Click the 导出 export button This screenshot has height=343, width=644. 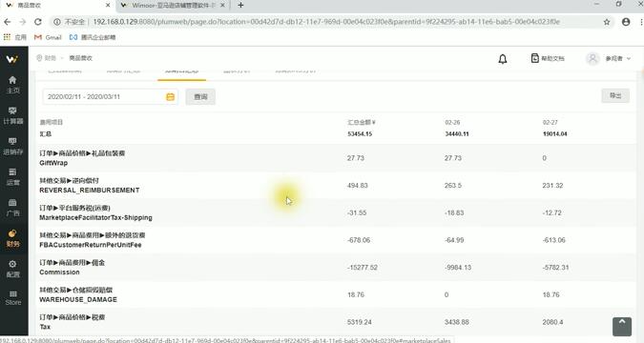click(x=615, y=95)
